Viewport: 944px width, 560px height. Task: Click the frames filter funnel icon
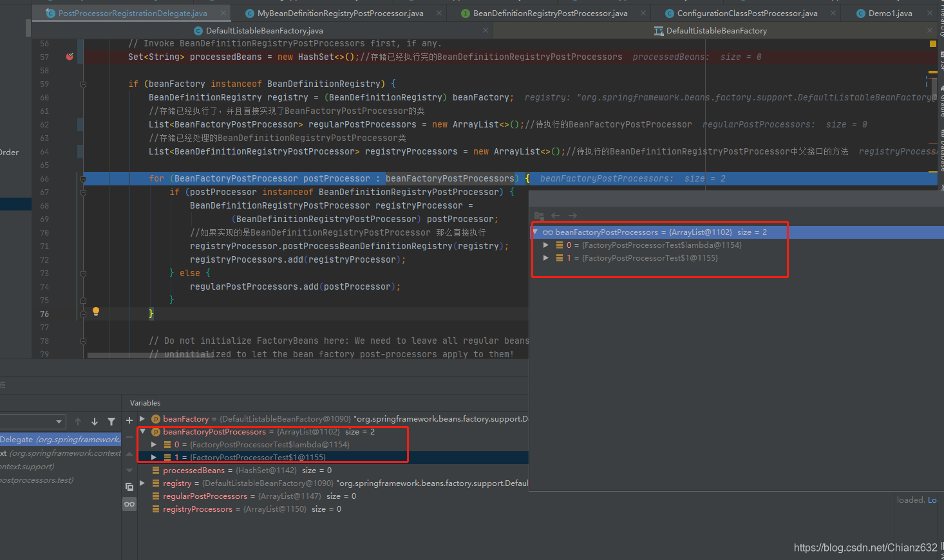pos(111,422)
